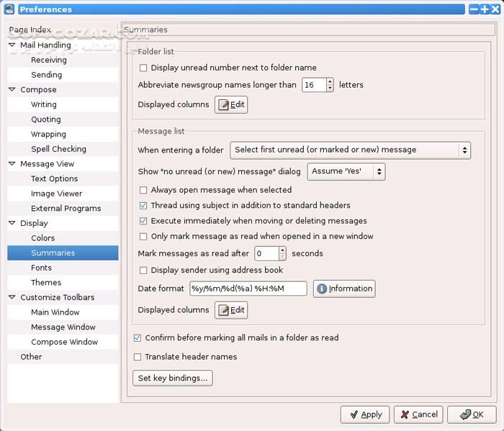
Task: Increase newsgroup abbreviation letters spinner
Action: click(330, 81)
